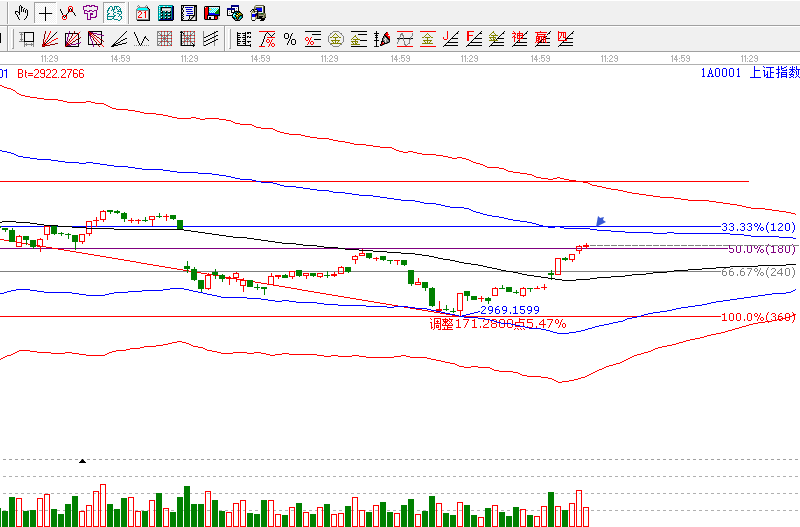Viewport: 800px width, 527px height.
Task: Select the 赢 angle lines tool
Action: (x=542, y=39)
